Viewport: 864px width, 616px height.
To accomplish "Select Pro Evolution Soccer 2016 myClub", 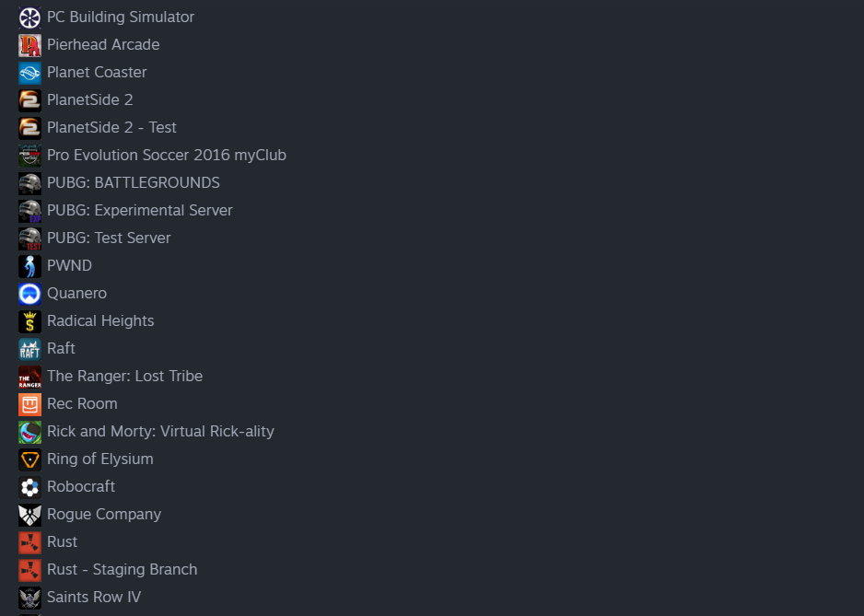I will coord(166,156).
